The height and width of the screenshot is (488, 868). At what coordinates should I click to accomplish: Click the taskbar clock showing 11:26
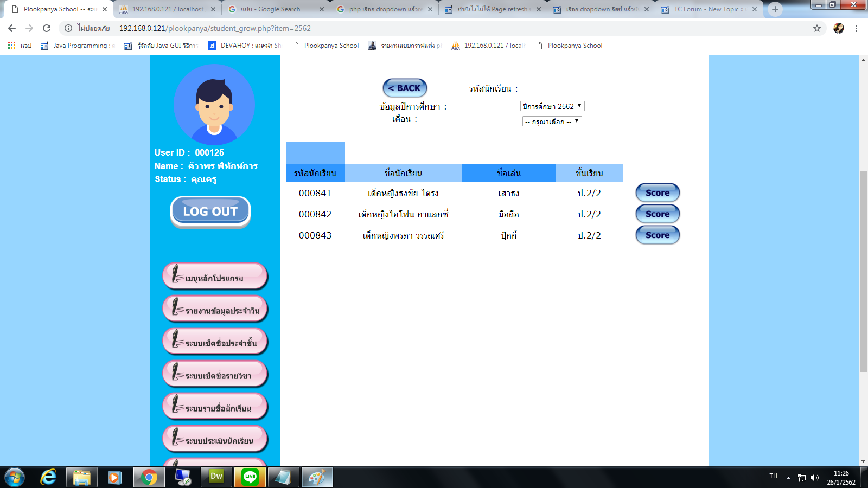point(841,478)
